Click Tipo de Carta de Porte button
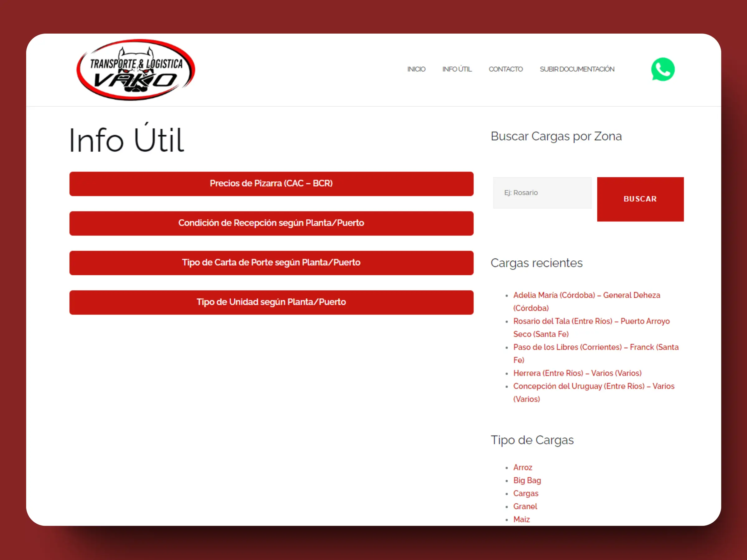 point(271,263)
